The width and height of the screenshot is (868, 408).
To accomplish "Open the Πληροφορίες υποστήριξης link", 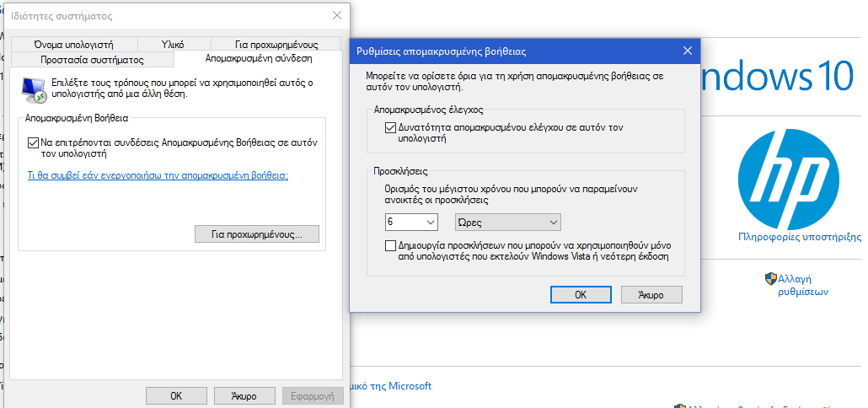I will [x=799, y=238].
